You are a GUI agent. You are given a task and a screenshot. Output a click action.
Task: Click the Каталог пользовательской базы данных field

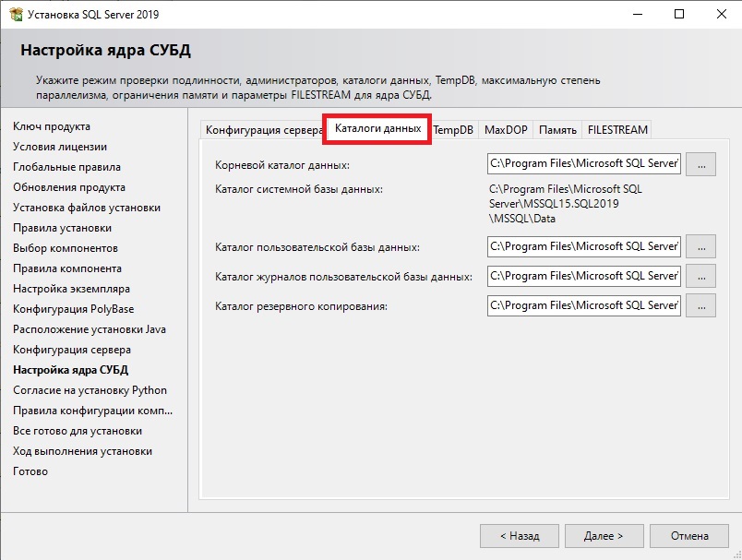pyautogui.click(x=584, y=246)
